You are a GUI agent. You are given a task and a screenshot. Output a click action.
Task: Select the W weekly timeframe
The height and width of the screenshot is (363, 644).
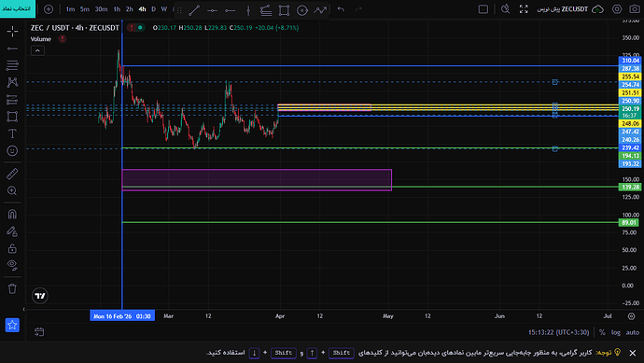[164, 9]
